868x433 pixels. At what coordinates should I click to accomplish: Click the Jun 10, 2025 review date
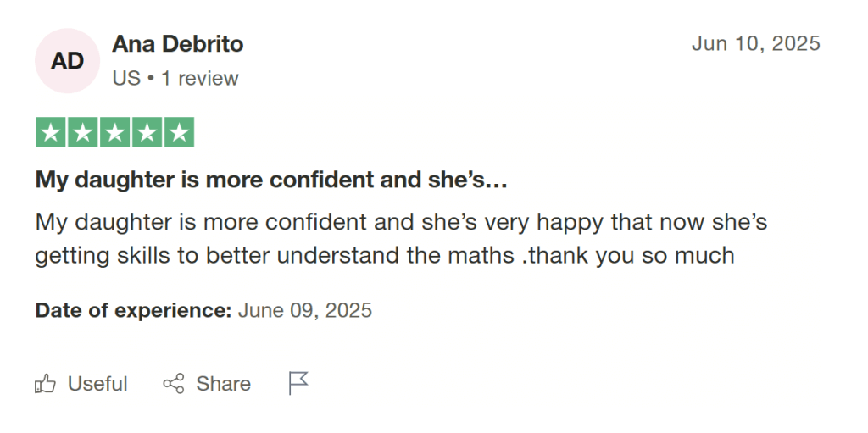point(756,43)
